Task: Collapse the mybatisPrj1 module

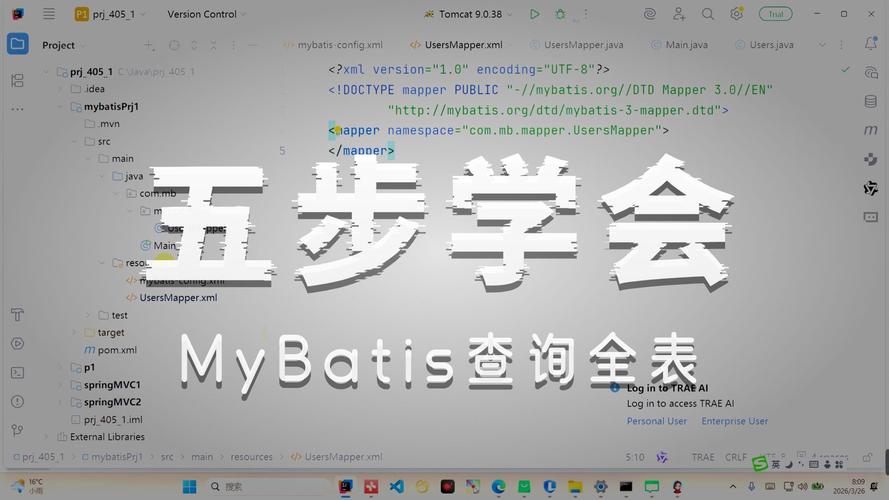Action: (x=61, y=107)
